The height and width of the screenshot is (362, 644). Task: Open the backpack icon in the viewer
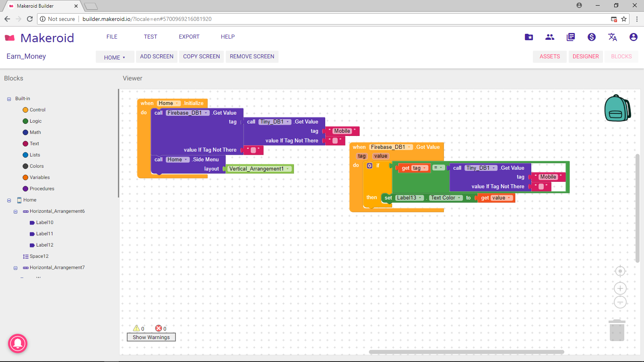click(x=617, y=108)
